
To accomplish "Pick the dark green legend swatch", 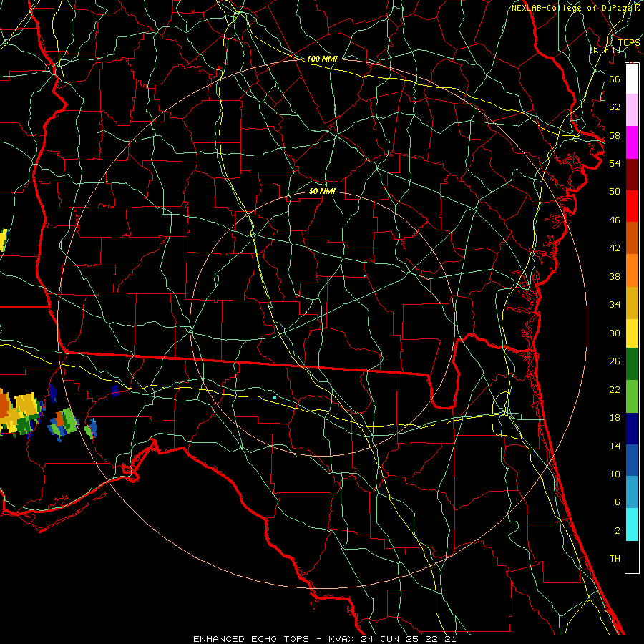I will coord(632,364).
